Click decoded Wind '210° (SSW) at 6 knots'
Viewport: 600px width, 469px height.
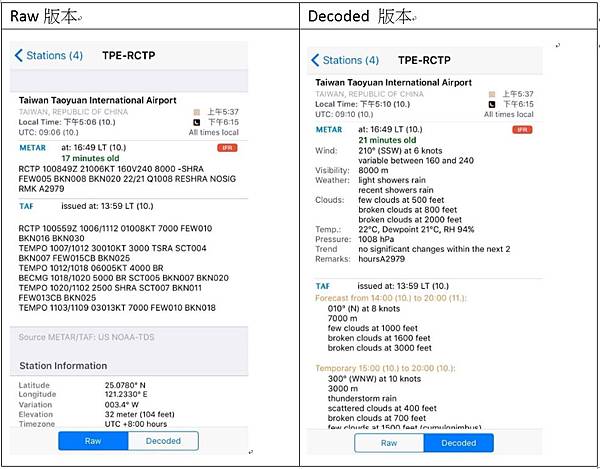tap(400, 151)
